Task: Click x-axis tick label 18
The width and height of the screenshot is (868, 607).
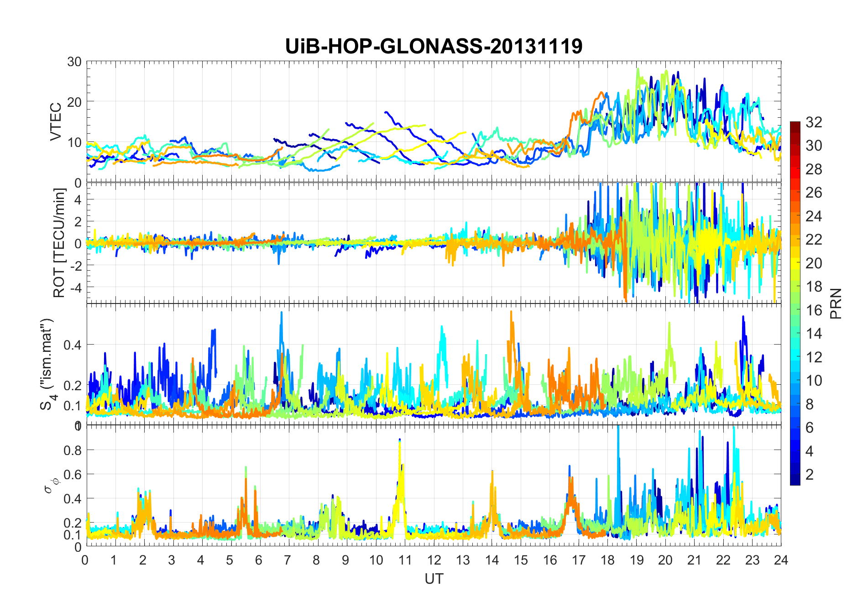Action: (607, 560)
